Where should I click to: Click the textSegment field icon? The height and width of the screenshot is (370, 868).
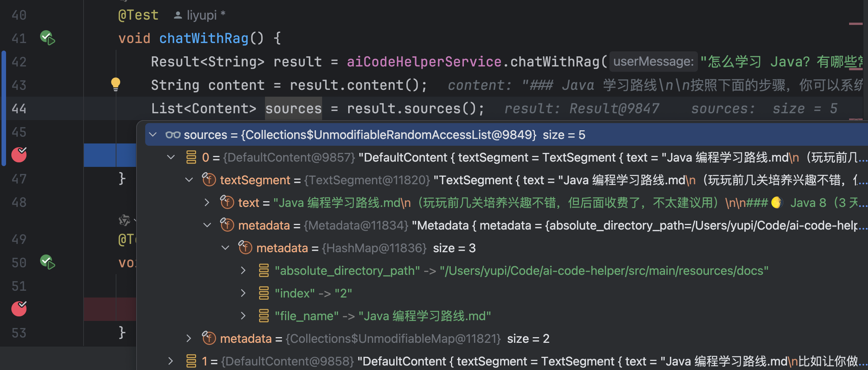209,180
